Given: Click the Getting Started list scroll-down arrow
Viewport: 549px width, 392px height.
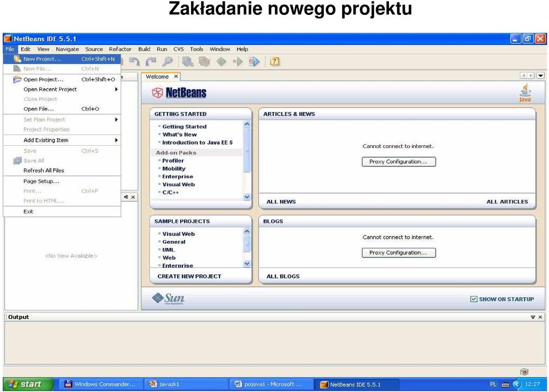Looking at the screenshot, I should (x=247, y=197).
